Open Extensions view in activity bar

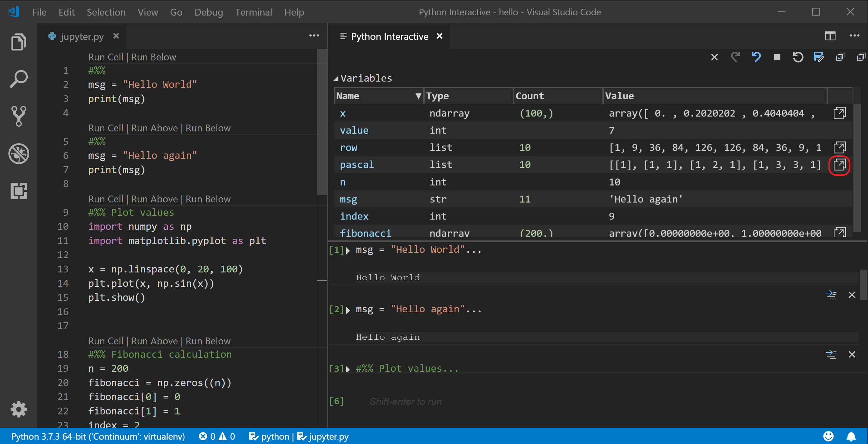(x=19, y=191)
